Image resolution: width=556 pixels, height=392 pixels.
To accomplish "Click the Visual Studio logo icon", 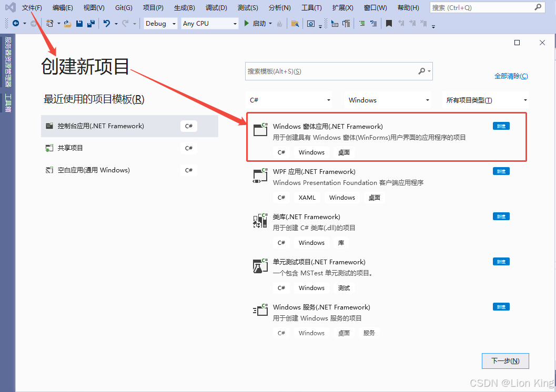I will click(x=11, y=7).
